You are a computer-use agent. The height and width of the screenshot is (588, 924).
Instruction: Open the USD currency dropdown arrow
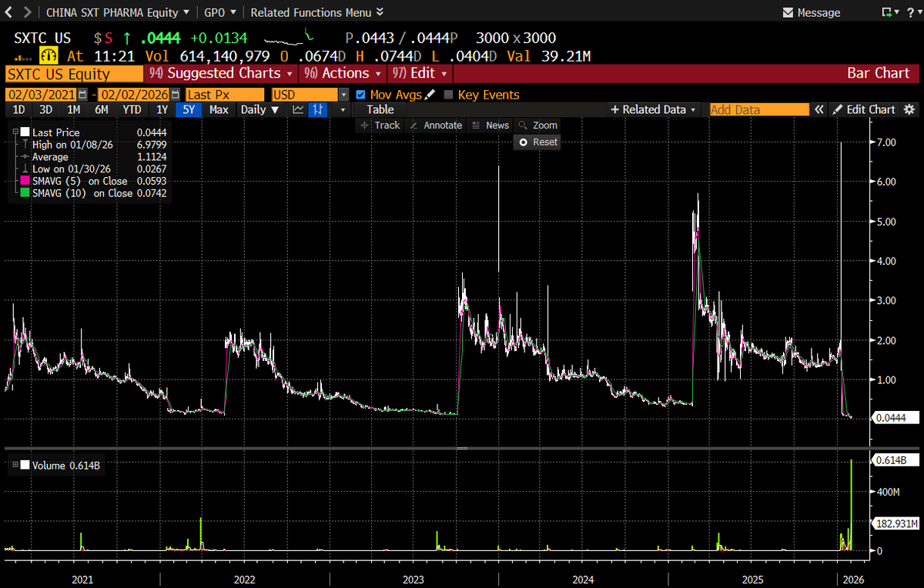tap(343, 95)
